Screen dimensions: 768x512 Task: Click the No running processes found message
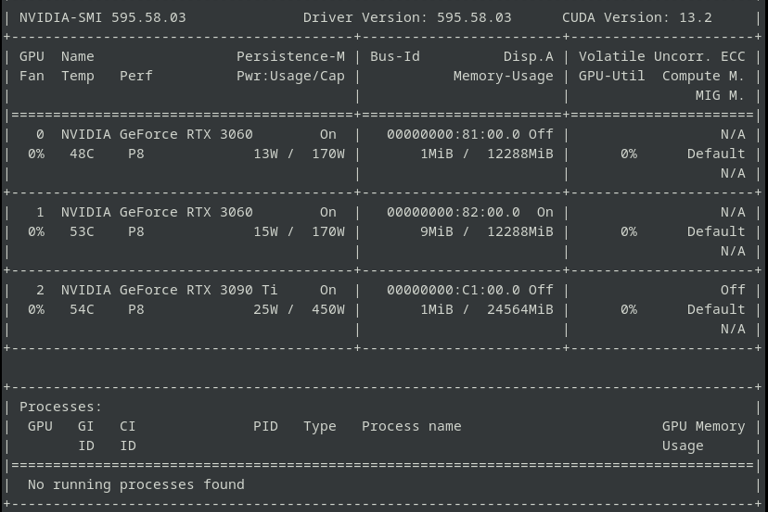(136, 485)
